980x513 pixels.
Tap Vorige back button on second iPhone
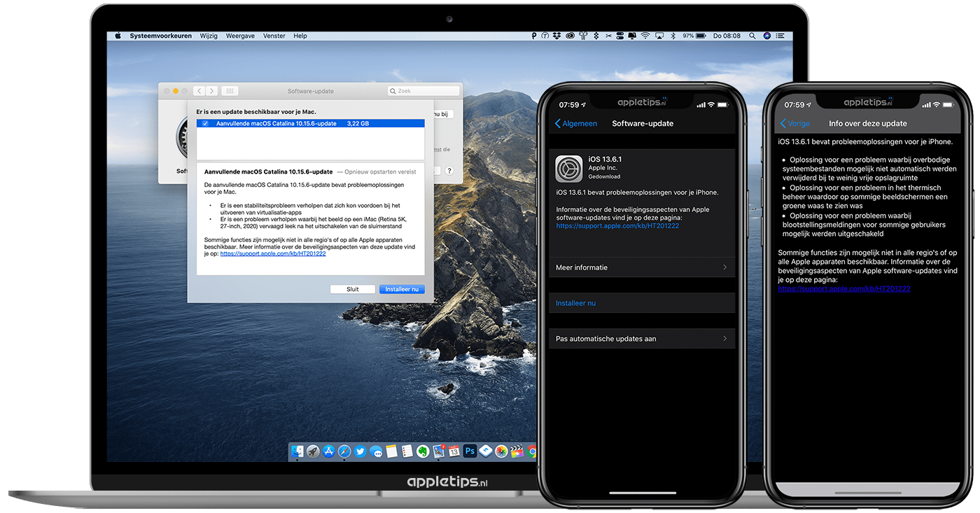pyautogui.click(x=794, y=123)
